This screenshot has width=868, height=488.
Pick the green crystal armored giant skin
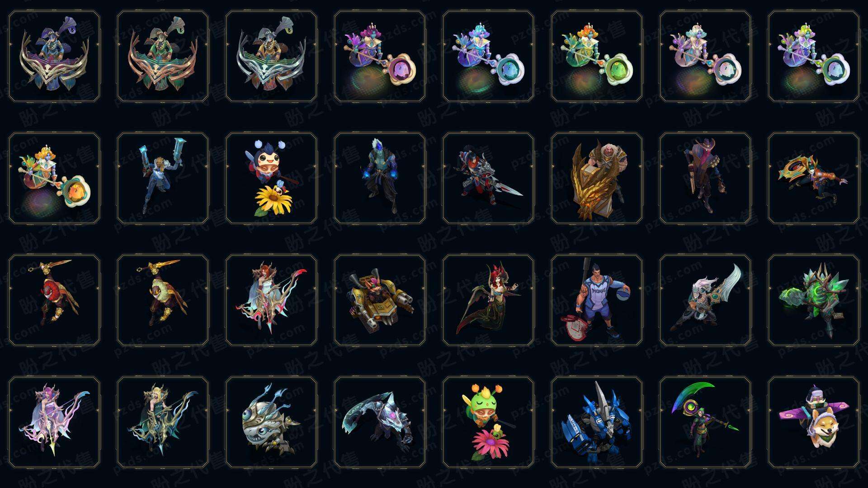pyautogui.click(x=814, y=300)
